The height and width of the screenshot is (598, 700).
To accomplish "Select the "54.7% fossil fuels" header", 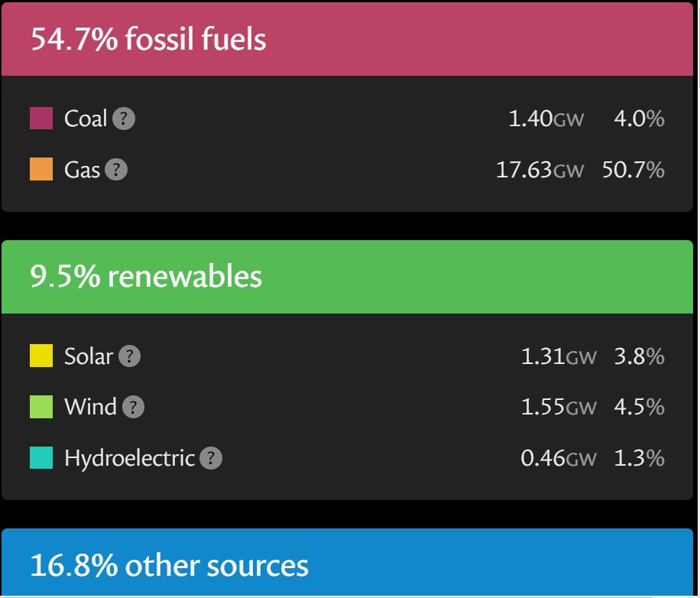I will coord(148,39).
